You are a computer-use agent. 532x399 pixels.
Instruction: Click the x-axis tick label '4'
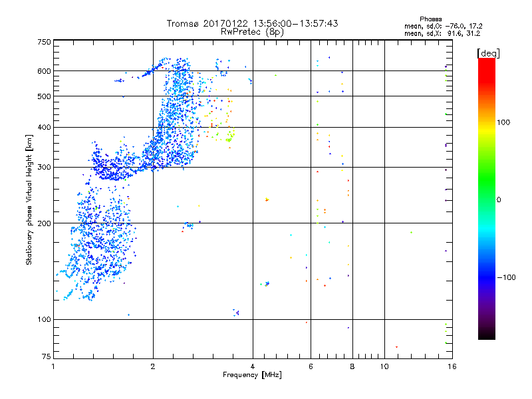click(x=253, y=366)
